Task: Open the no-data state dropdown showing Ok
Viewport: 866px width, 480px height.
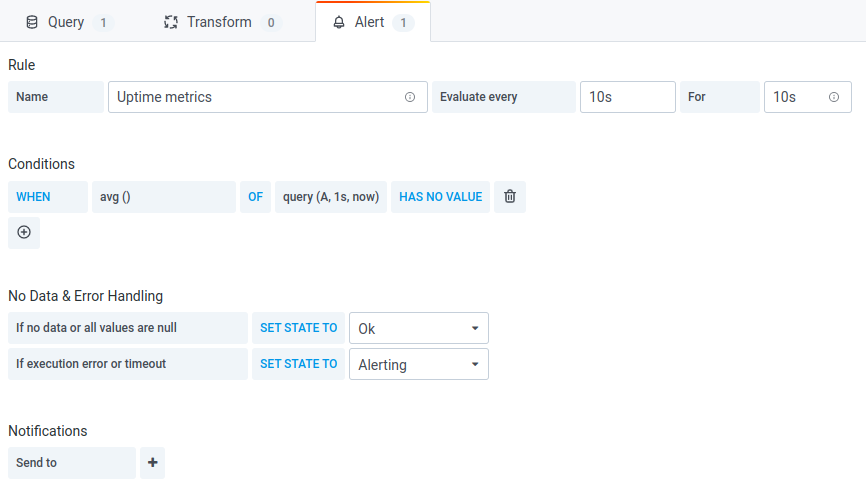Action: (x=419, y=328)
